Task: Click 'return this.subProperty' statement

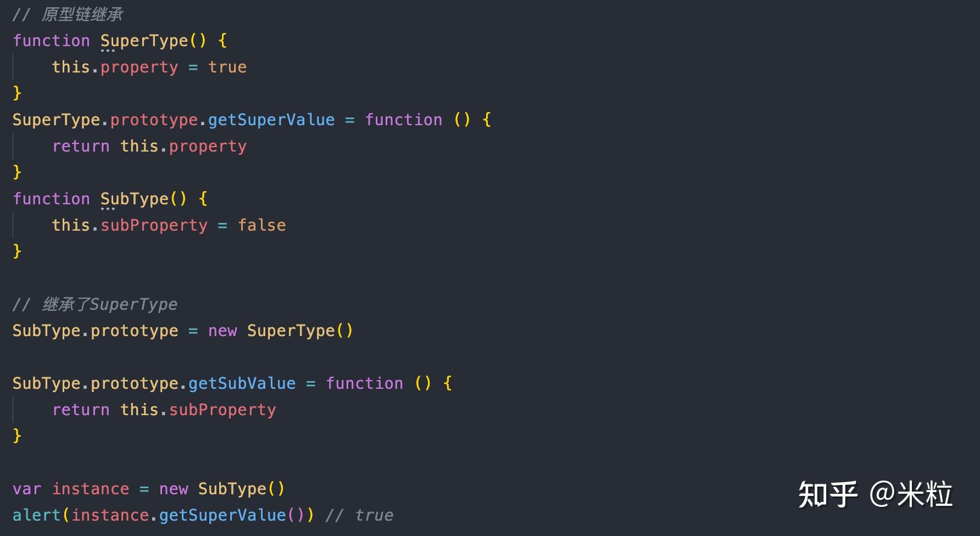Action: [x=164, y=410]
